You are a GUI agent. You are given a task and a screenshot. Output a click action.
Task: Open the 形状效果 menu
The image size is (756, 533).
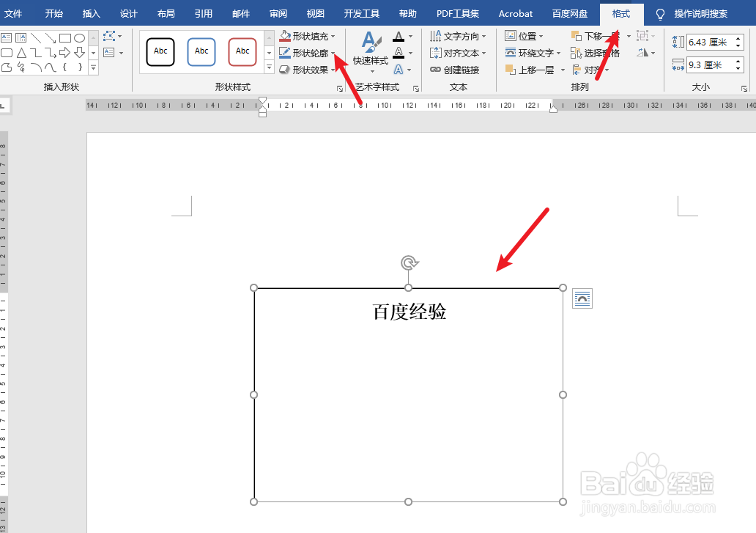pyautogui.click(x=307, y=70)
